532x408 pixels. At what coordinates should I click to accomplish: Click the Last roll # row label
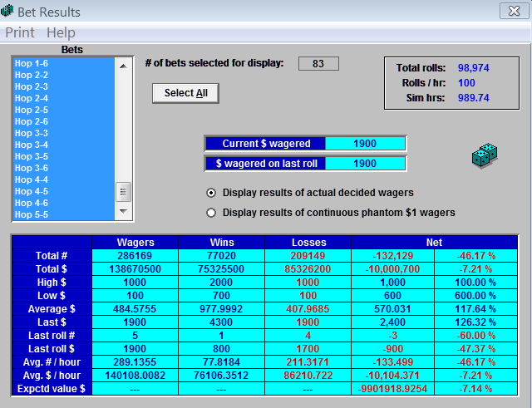tap(52, 336)
